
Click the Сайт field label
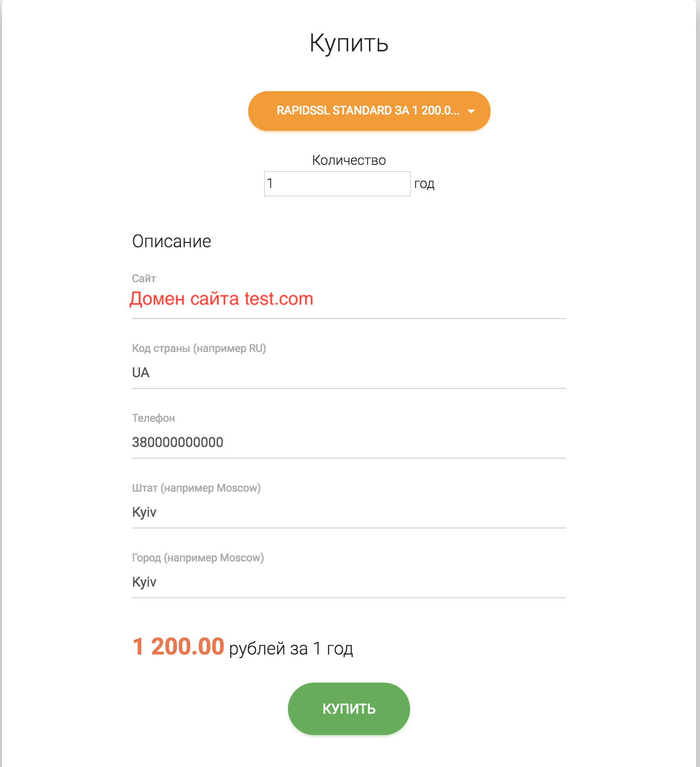pyautogui.click(x=144, y=278)
